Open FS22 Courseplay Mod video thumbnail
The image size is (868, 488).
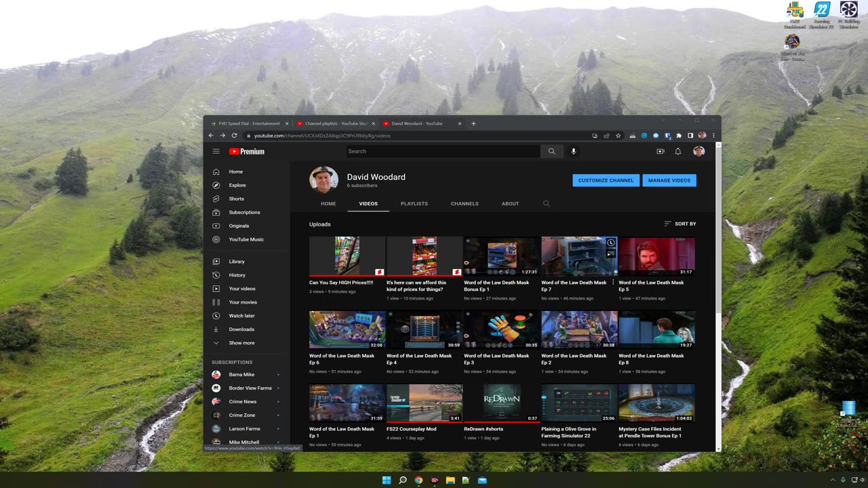click(425, 403)
